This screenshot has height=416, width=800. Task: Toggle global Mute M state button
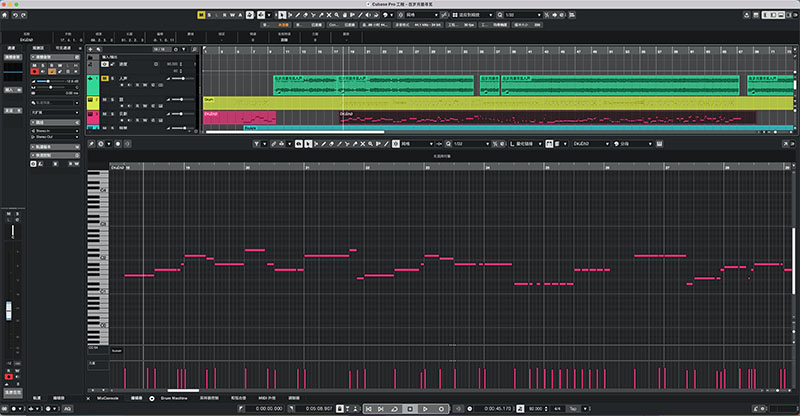point(201,15)
